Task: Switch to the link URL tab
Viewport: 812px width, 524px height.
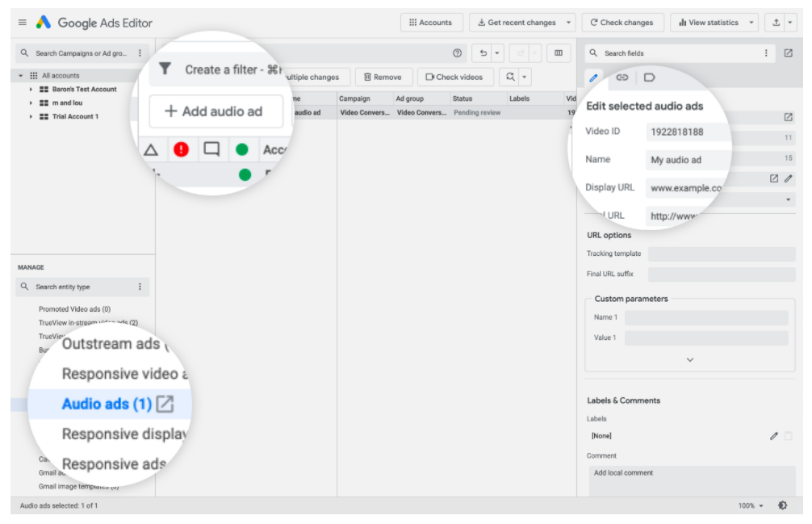Action: (622, 78)
